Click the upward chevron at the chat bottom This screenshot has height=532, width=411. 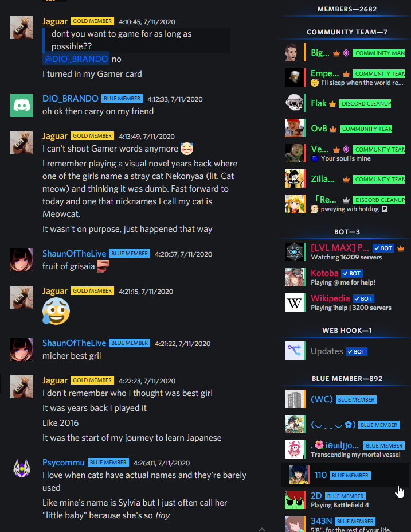261,529
